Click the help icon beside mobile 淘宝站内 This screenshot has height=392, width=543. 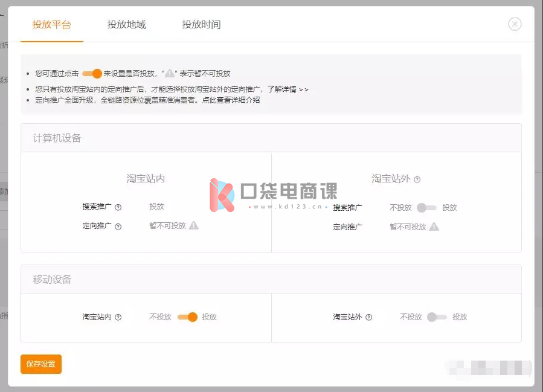(x=118, y=317)
